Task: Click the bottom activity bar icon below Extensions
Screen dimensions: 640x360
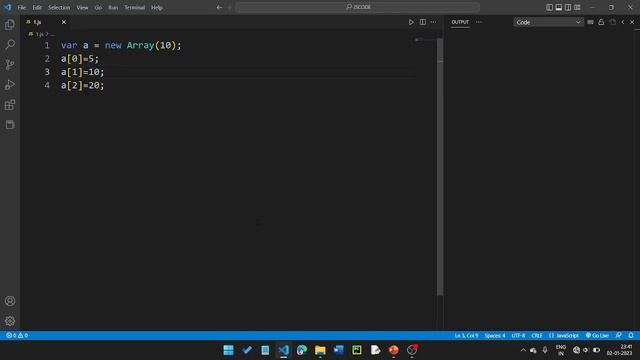Action: point(10,124)
